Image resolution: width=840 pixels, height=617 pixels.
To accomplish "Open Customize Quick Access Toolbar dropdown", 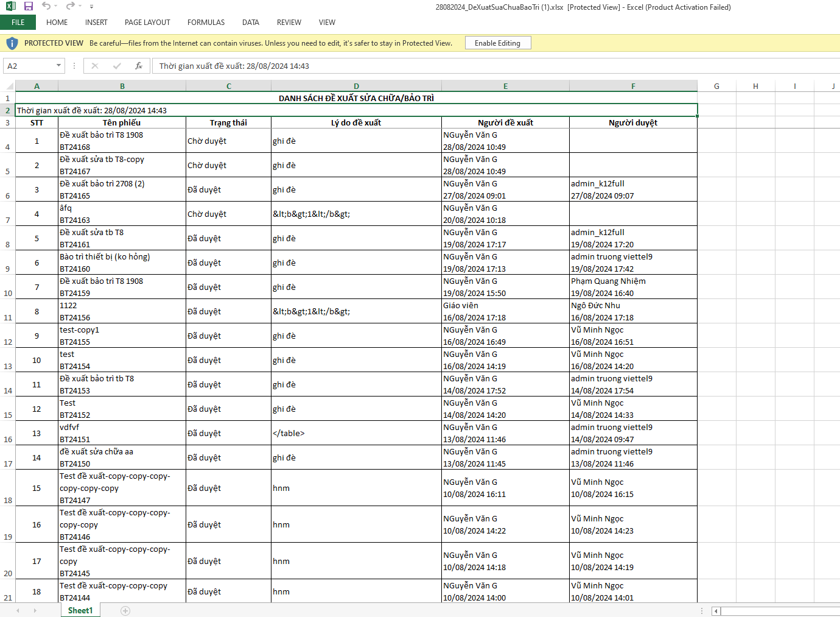I will (x=91, y=7).
